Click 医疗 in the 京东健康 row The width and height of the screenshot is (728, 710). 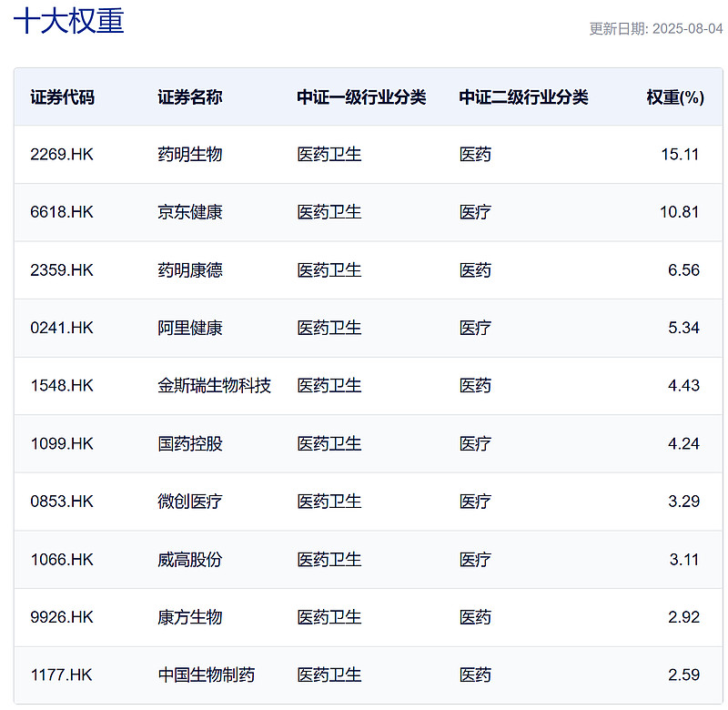475,212
